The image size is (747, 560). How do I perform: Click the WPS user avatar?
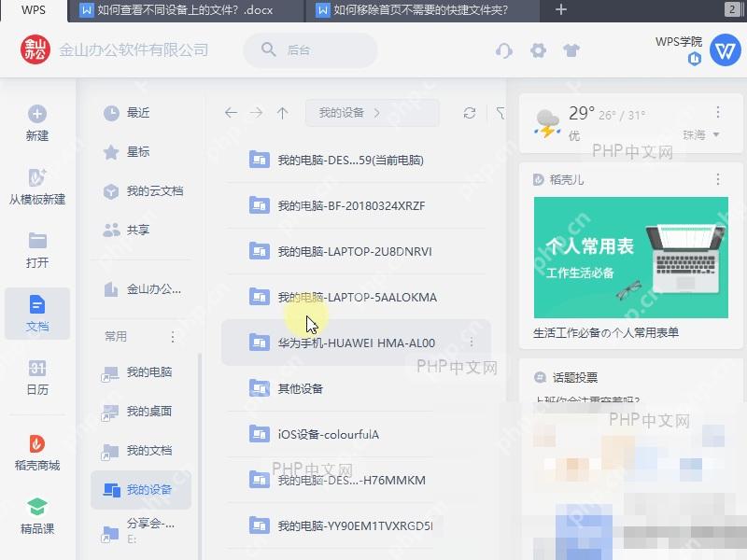click(726, 49)
